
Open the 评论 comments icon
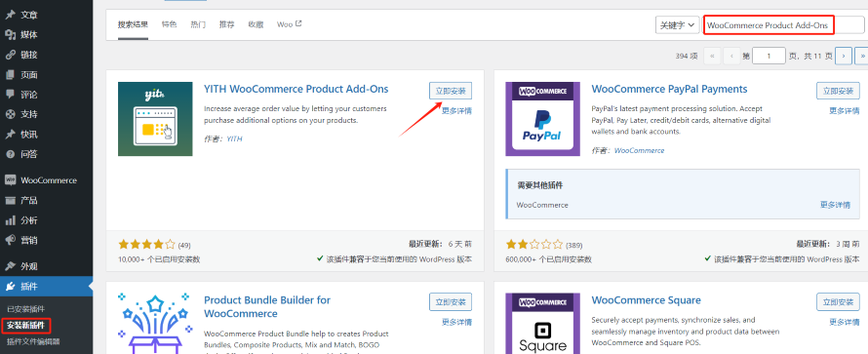[10, 95]
